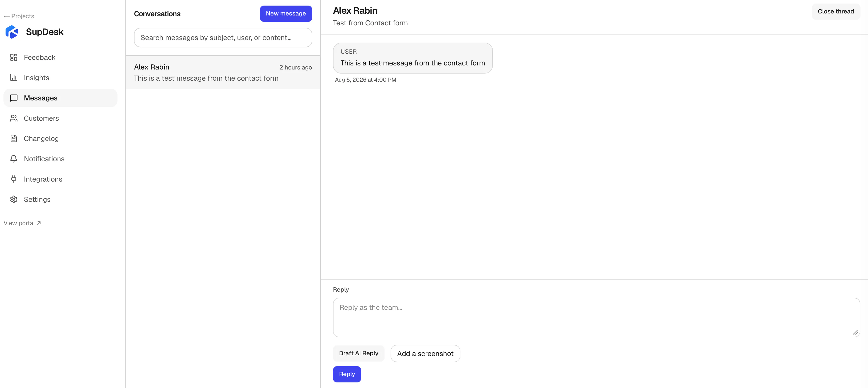Select Messages in the sidebar
Image resolution: width=868 pixels, height=388 pixels.
60,98
